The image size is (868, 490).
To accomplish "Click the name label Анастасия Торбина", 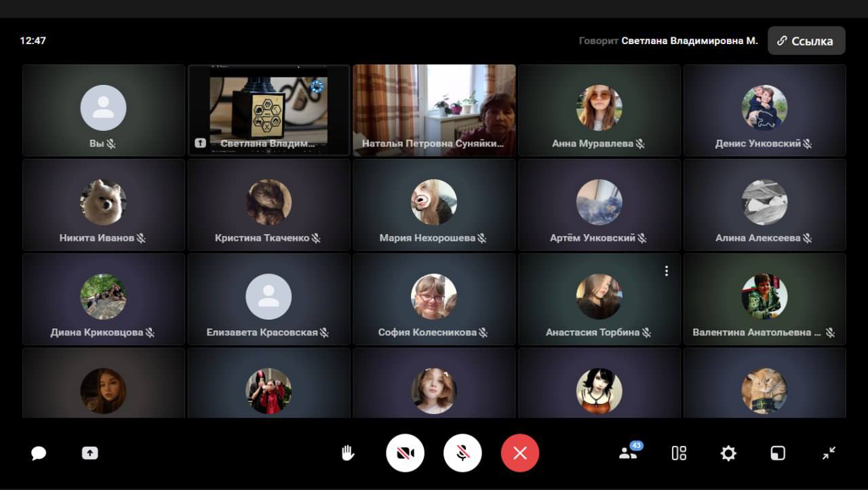I will (x=593, y=333).
